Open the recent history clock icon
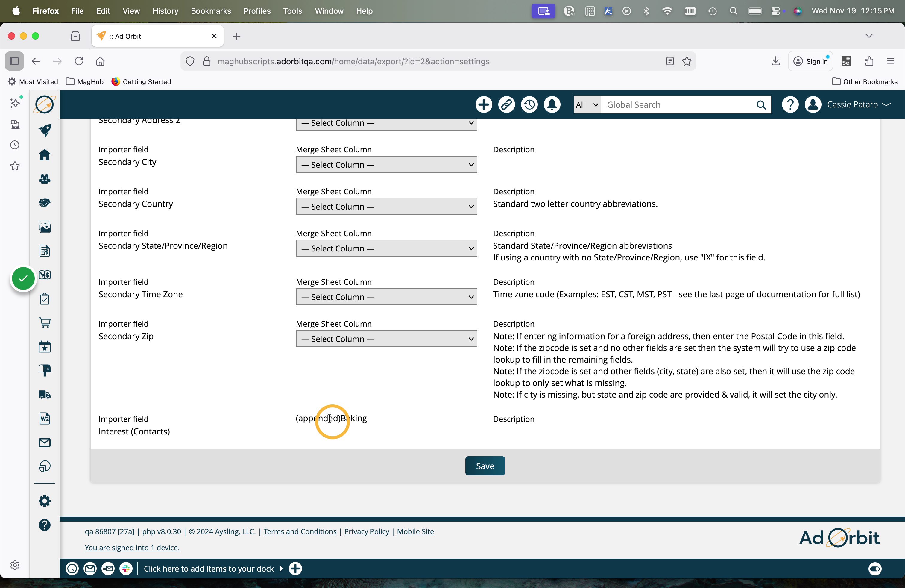This screenshot has height=588, width=905. (529, 104)
